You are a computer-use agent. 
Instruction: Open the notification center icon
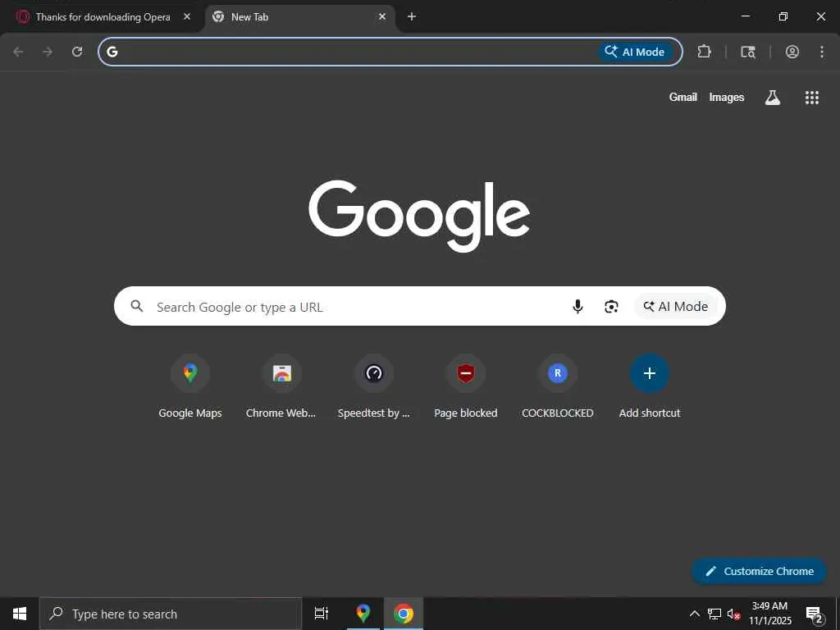[x=815, y=614]
